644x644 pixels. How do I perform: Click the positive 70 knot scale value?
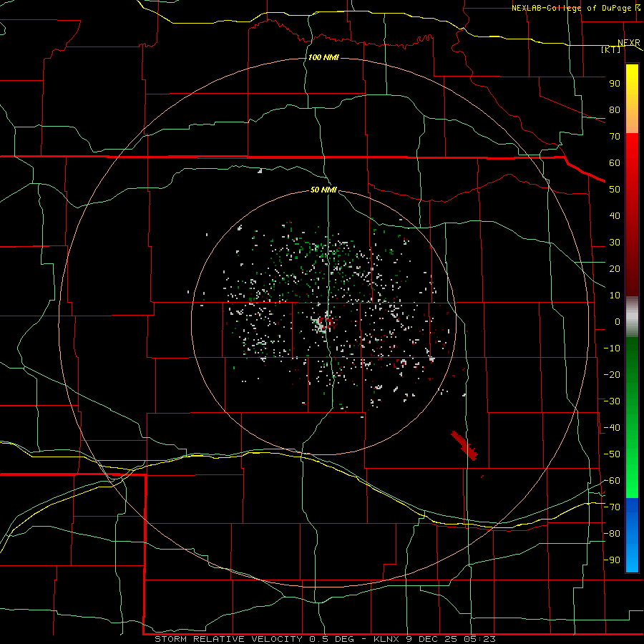(615, 137)
